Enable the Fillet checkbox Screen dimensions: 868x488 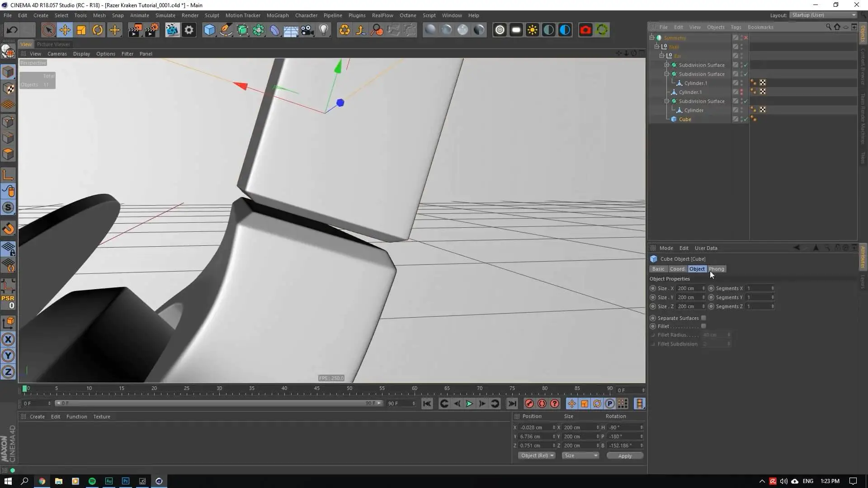[x=703, y=326]
